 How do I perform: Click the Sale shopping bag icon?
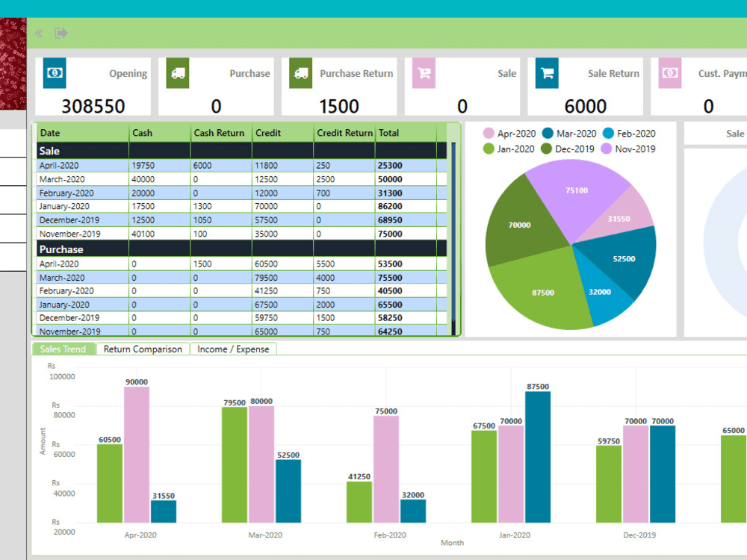coord(423,74)
